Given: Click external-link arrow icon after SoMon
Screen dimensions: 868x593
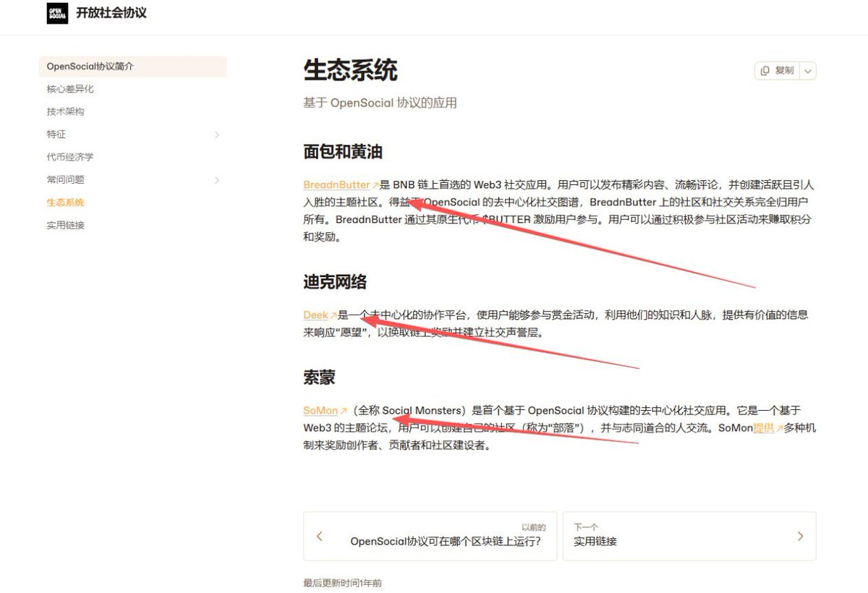Looking at the screenshot, I should point(344,411).
